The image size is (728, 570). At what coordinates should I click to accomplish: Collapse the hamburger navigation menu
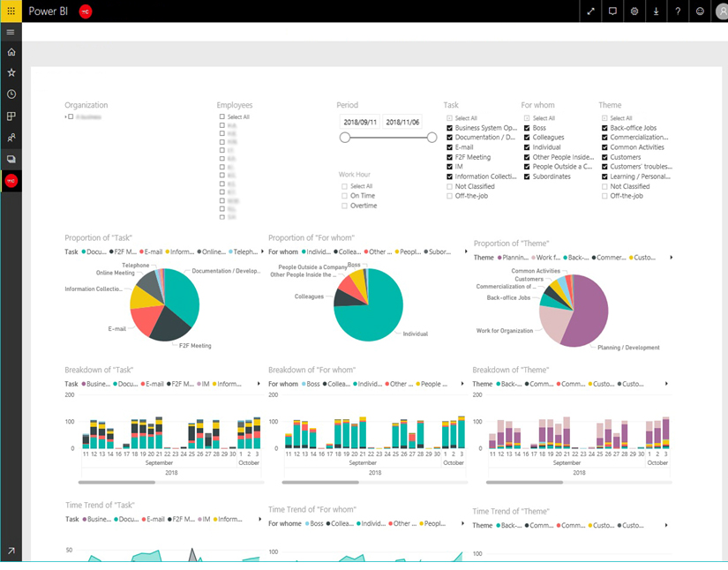click(x=11, y=32)
